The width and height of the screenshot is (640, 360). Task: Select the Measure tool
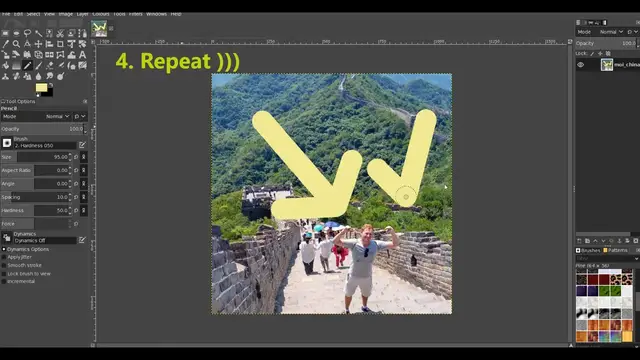tap(27, 44)
